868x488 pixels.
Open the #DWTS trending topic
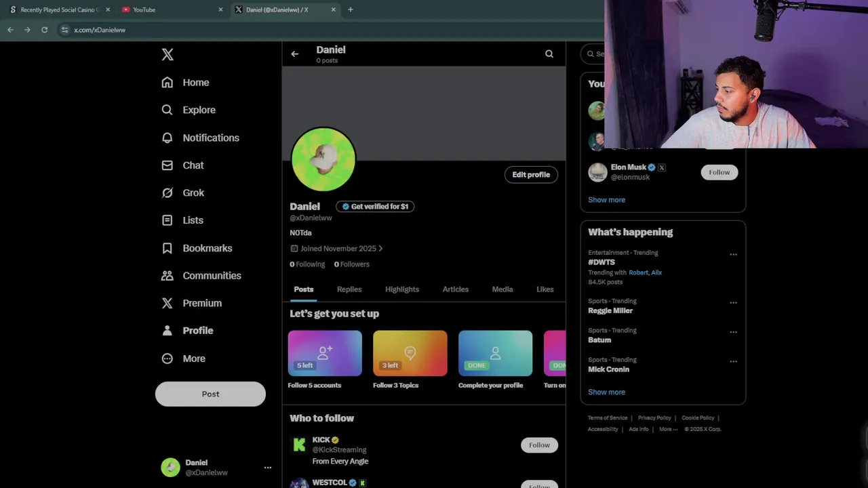601,262
